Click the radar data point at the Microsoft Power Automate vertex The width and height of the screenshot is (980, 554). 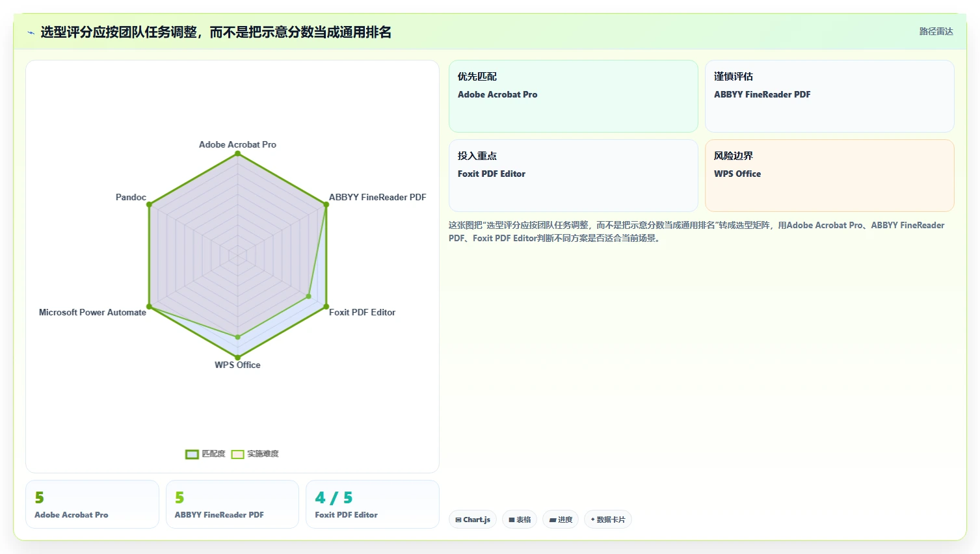(150, 306)
